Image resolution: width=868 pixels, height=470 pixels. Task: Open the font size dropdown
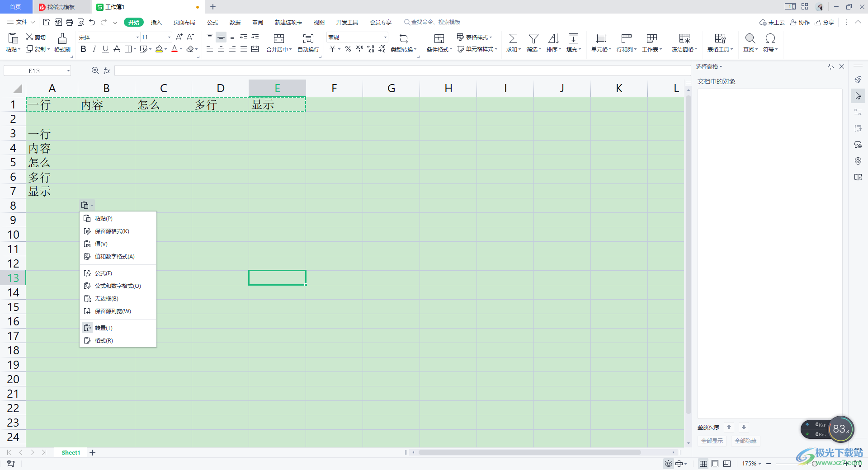(x=170, y=38)
